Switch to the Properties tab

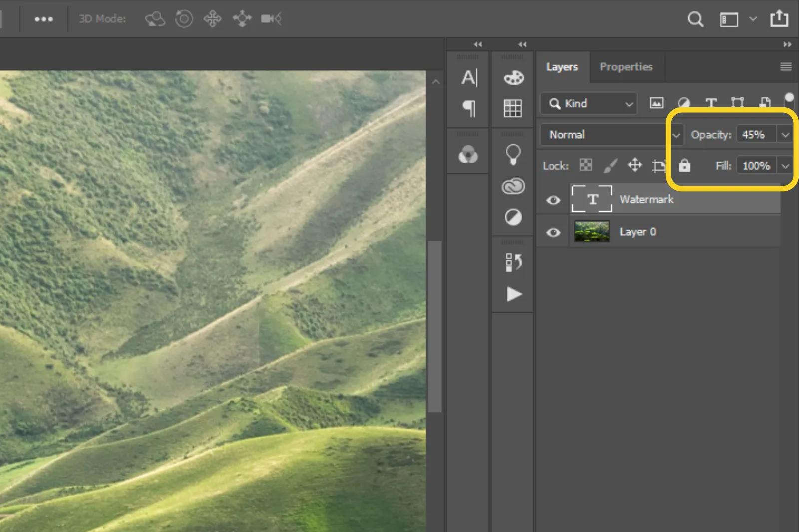coord(626,67)
